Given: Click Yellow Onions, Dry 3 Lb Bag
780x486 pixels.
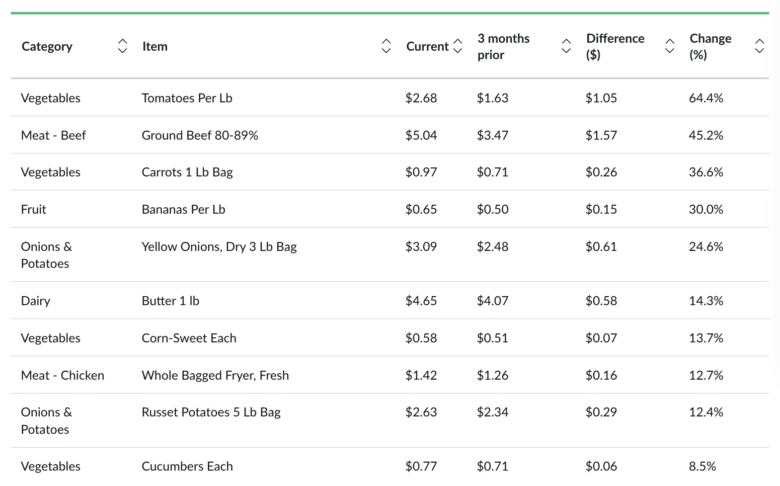Looking at the screenshot, I should (x=219, y=246).
